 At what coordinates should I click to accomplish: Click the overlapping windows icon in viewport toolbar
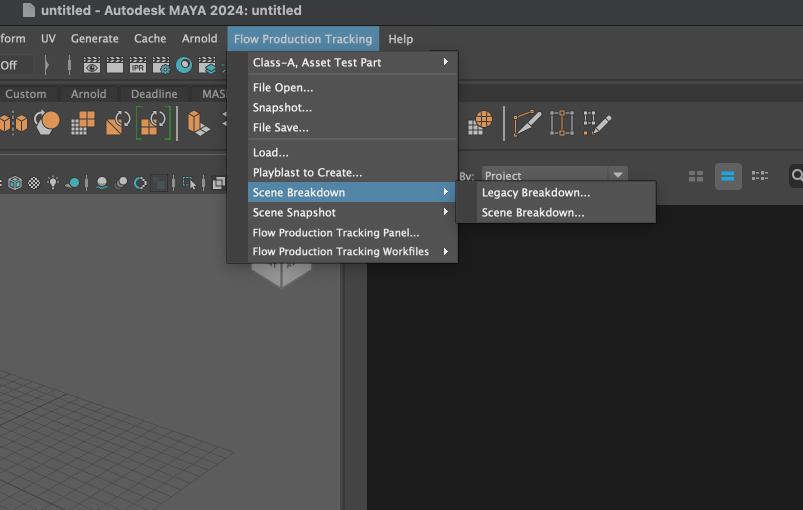coord(219,183)
